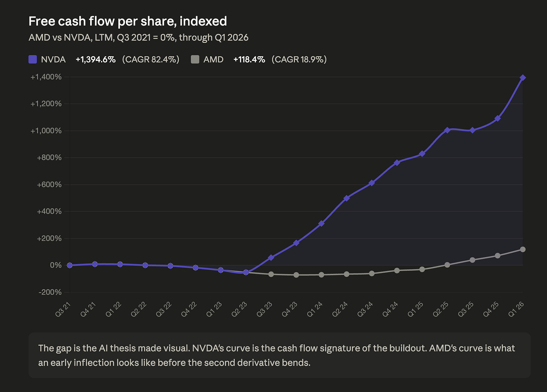Click the Q4 25 x-axis label
Screen dimensions: 547x392
point(491,309)
